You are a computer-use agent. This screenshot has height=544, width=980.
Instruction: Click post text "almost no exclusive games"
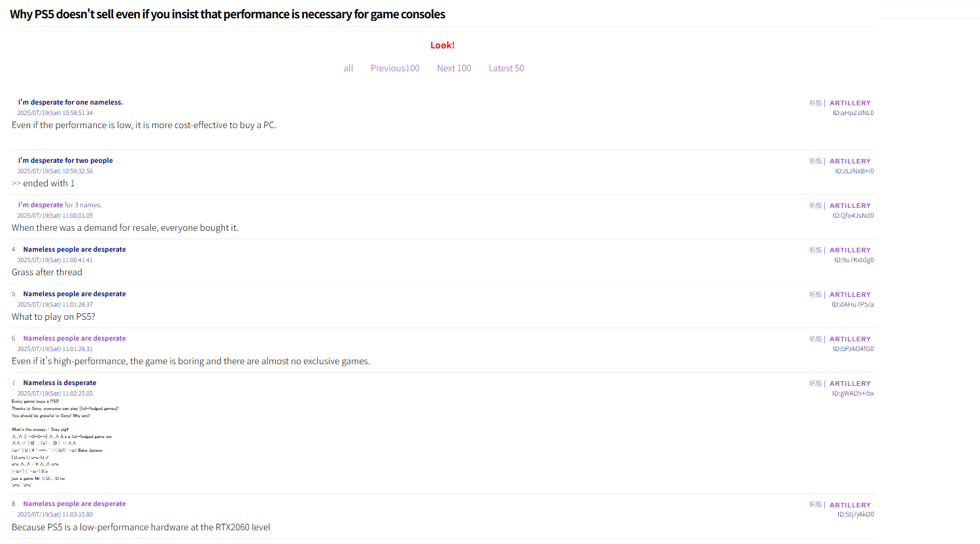(x=315, y=361)
